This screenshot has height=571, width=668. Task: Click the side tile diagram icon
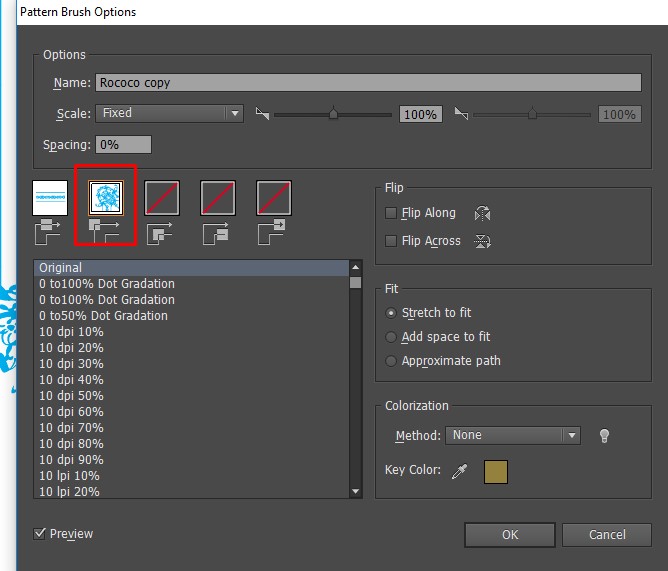click(47, 231)
